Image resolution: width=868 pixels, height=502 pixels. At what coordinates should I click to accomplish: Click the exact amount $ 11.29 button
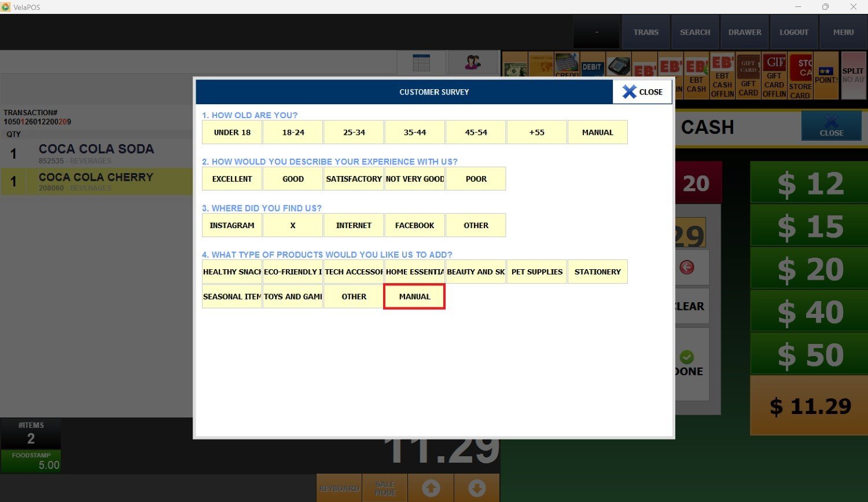point(810,406)
